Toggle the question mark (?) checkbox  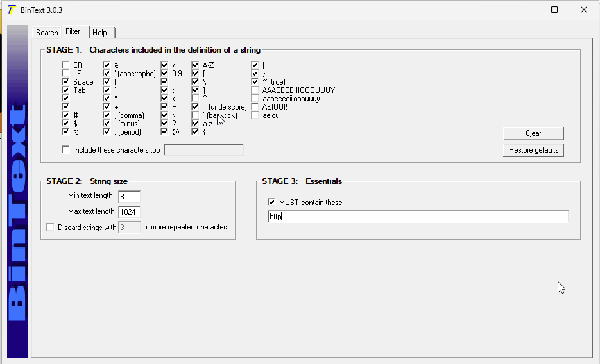(164, 124)
